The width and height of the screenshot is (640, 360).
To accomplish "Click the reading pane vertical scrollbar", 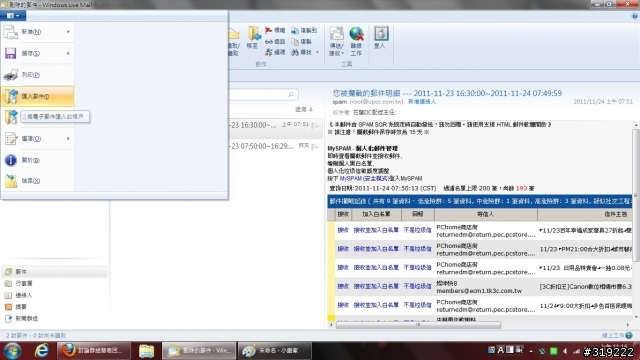I will (x=636, y=196).
